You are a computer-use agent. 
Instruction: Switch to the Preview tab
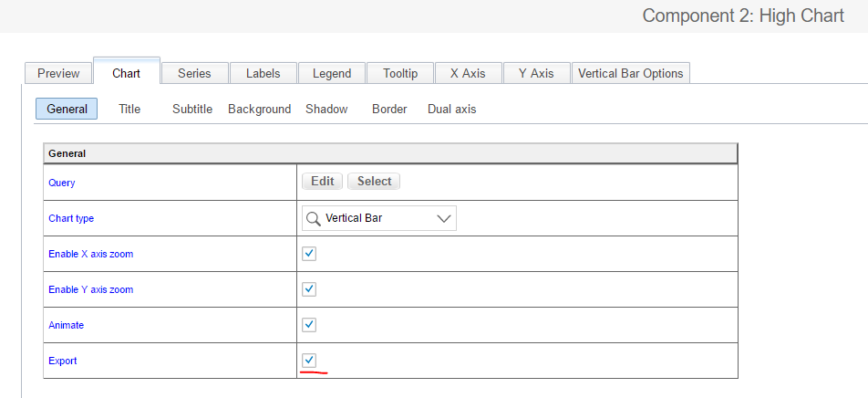[58, 73]
